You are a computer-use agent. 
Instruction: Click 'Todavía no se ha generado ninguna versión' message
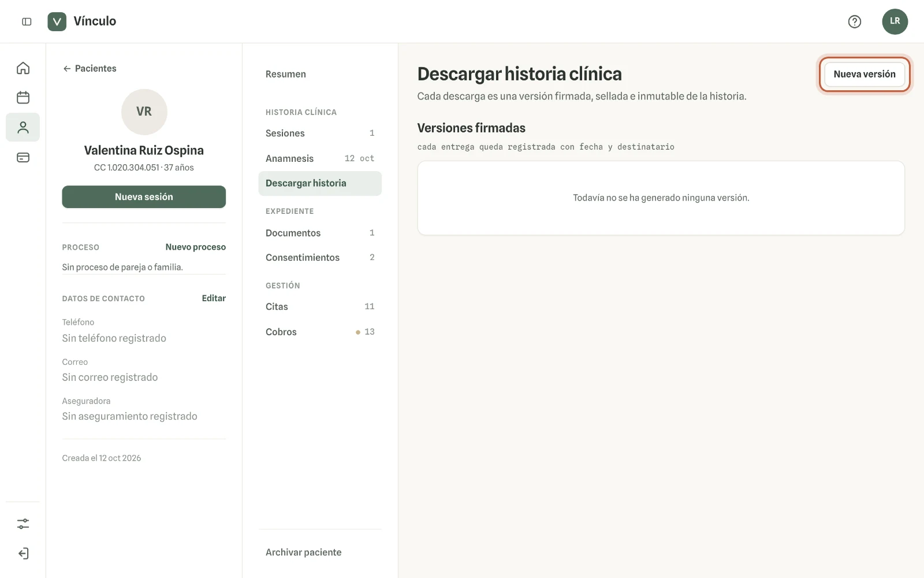pyautogui.click(x=661, y=198)
